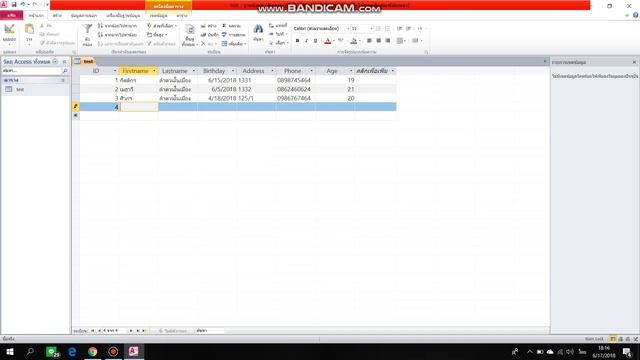Click Replace button beside Find
The height and width of the screenshot is (360, 640).
[278, 26]
